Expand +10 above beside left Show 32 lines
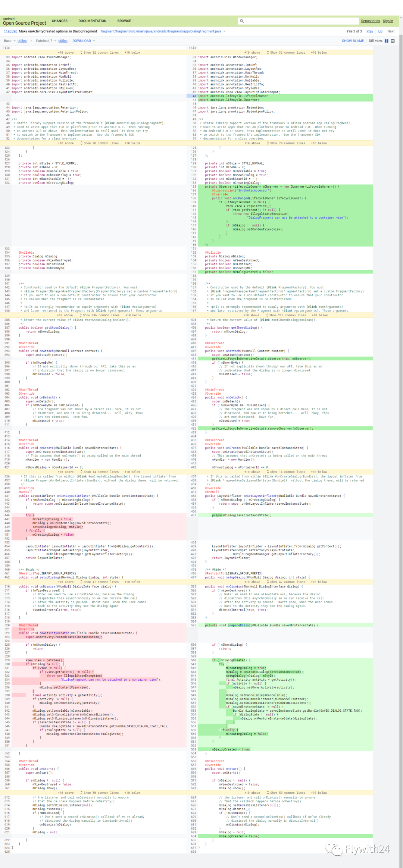Viewport: 403px width, 868px height. [x=66, y=53]
